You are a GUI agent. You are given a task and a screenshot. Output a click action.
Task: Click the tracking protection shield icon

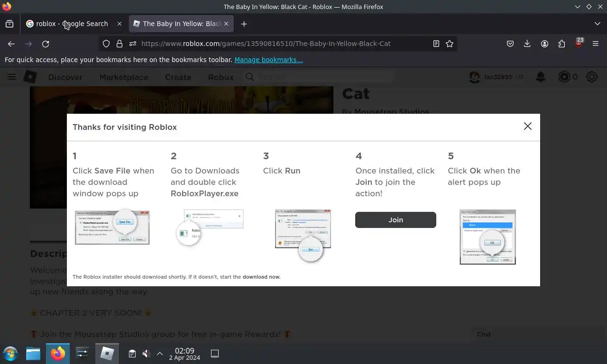tap(106, 44)
